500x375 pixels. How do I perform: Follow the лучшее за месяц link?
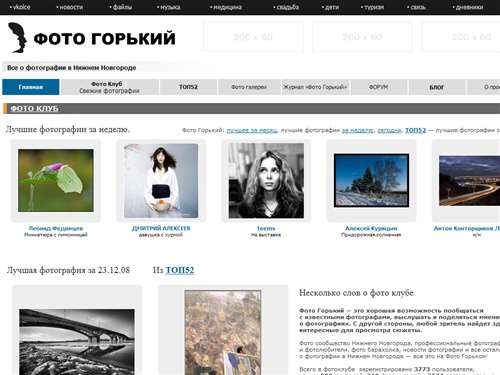252,130
